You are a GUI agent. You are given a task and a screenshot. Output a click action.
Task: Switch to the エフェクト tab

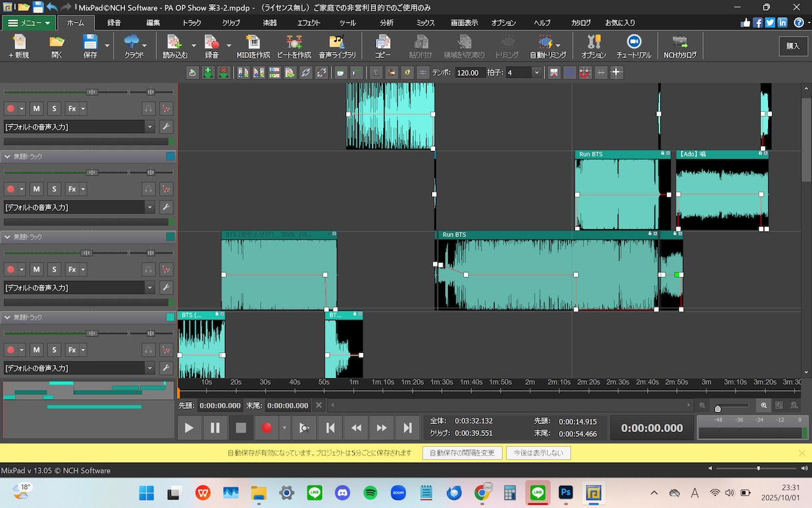(308, 23)
